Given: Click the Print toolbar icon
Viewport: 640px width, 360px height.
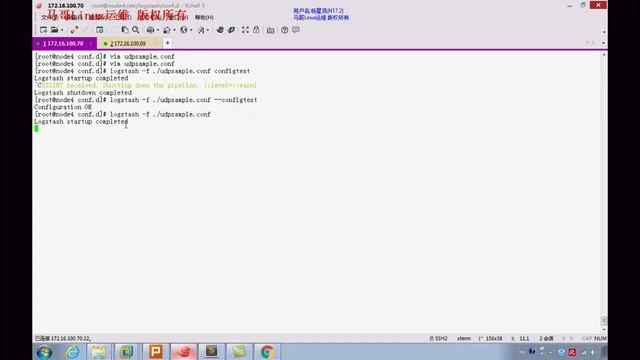Looking at the screenshot, I should coord(150,30).
